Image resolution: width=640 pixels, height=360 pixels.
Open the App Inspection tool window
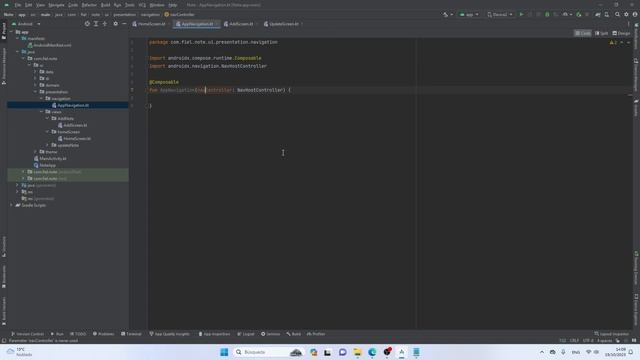point(214,334)
